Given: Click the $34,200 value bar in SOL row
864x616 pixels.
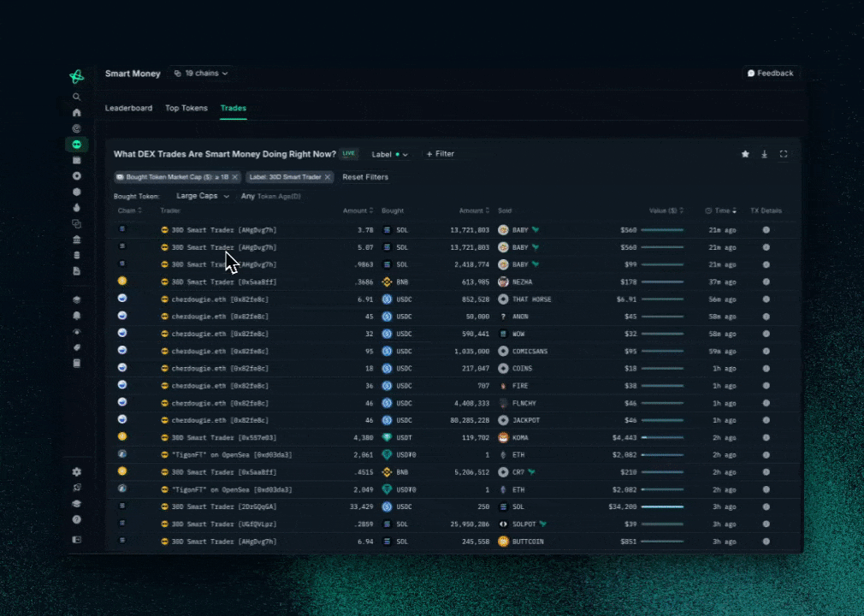Looking at the screenshot, I should click(662, 506).
